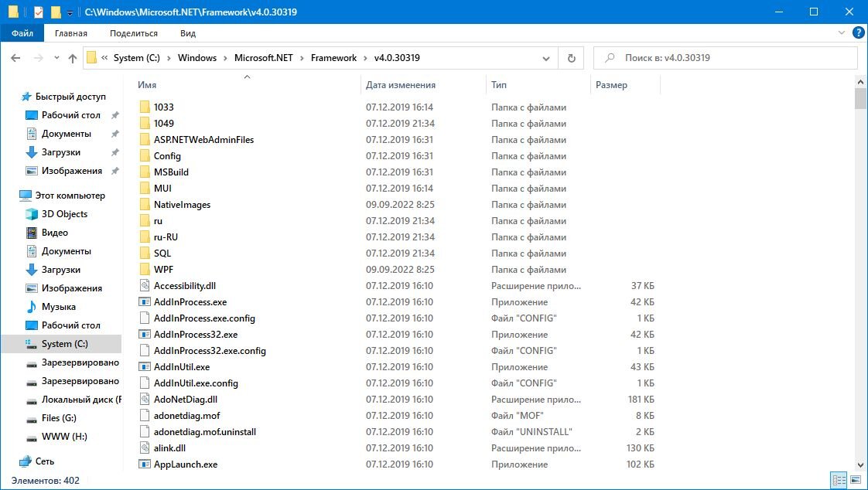Click the Back navigation arrow

click(x=15, y=57)
